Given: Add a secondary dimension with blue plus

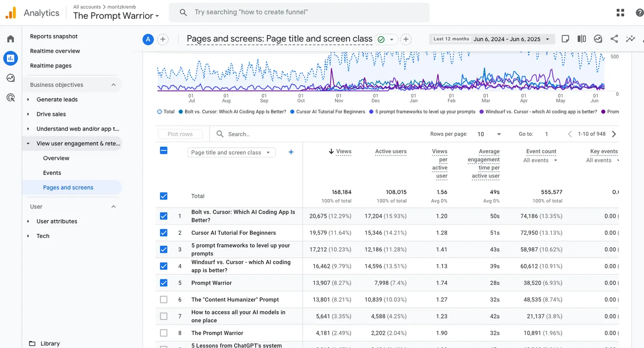Looking at the screenshot, I should [x=291, y=152].
